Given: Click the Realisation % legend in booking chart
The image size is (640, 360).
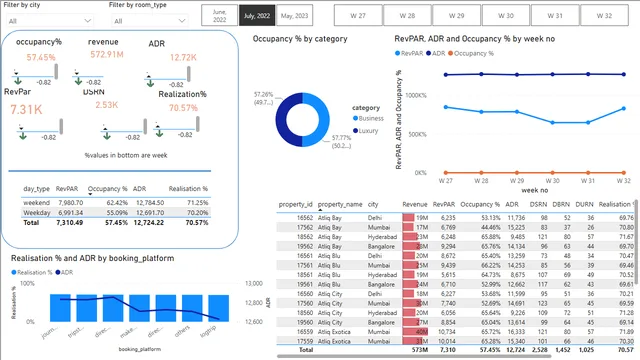Looking at the screenshot, I should [32, 272].
